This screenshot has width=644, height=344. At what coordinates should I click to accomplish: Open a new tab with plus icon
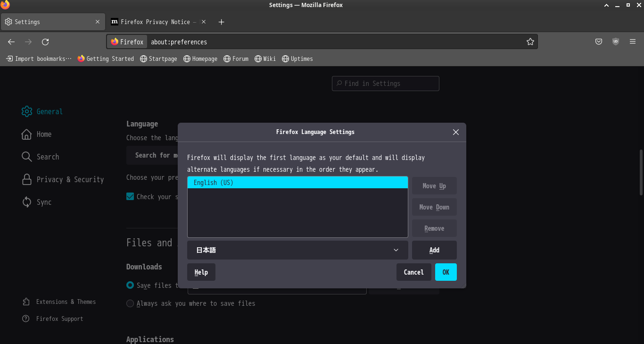[222, 22]
